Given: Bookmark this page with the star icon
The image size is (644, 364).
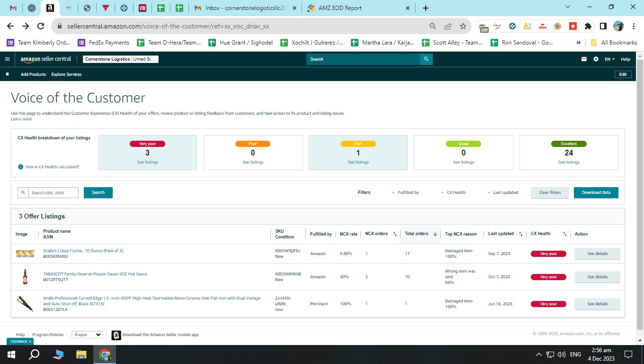Looking at the screenshot, I should click(x=463, y=26).
